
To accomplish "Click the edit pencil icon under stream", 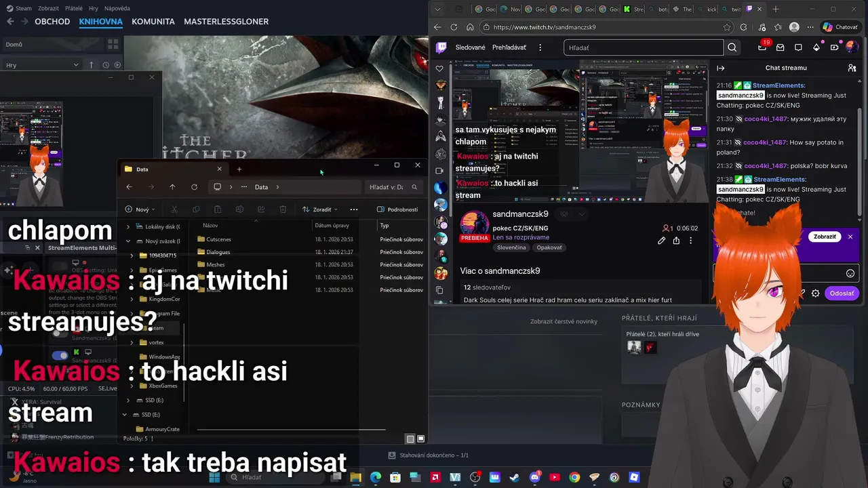I will [661, 241].
